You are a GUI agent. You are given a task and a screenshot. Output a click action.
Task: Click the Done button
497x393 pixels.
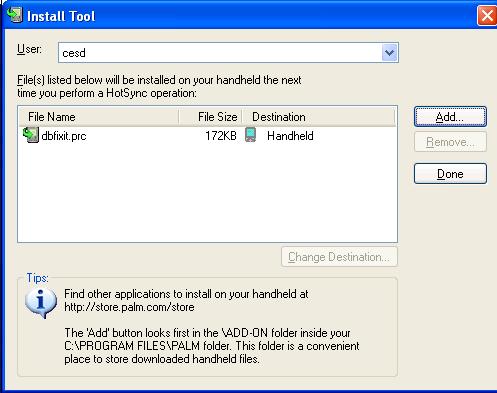tap(450, 174)
